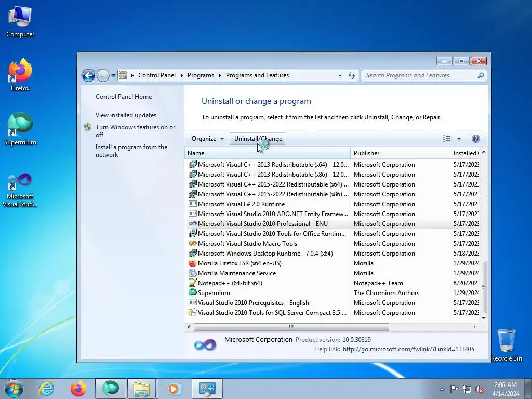Screen dimensions: 532x399
Task: Sort by the Name column header
Action: click(x=268, y=153)
